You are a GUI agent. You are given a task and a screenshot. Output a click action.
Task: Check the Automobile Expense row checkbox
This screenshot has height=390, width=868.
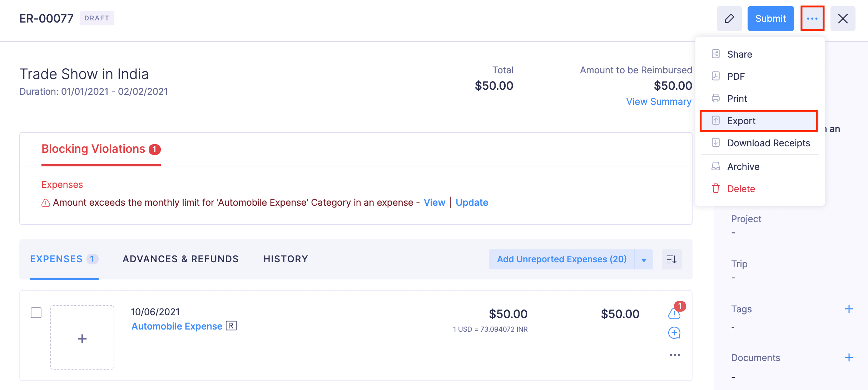[36, 313]
